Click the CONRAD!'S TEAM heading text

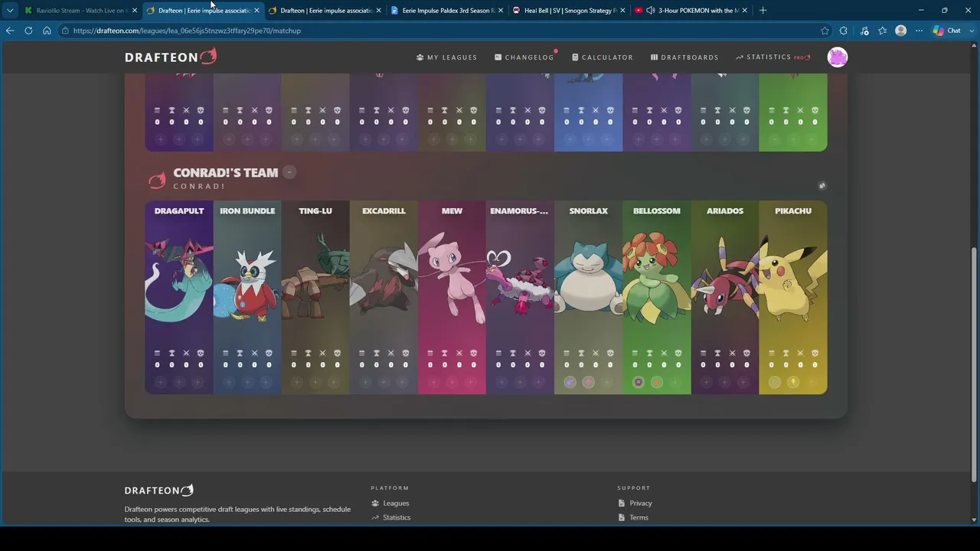tap(225, 173)
